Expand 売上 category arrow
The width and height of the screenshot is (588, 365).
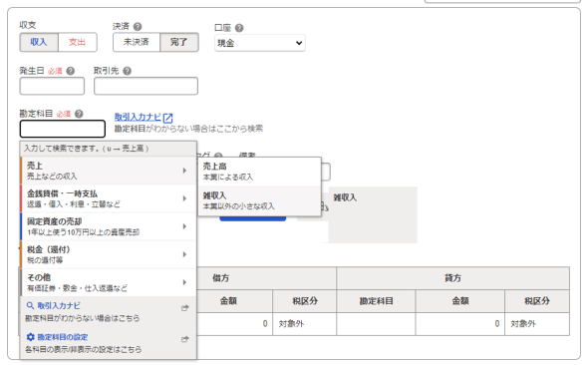pyautogui.click(x=184, y=171)
